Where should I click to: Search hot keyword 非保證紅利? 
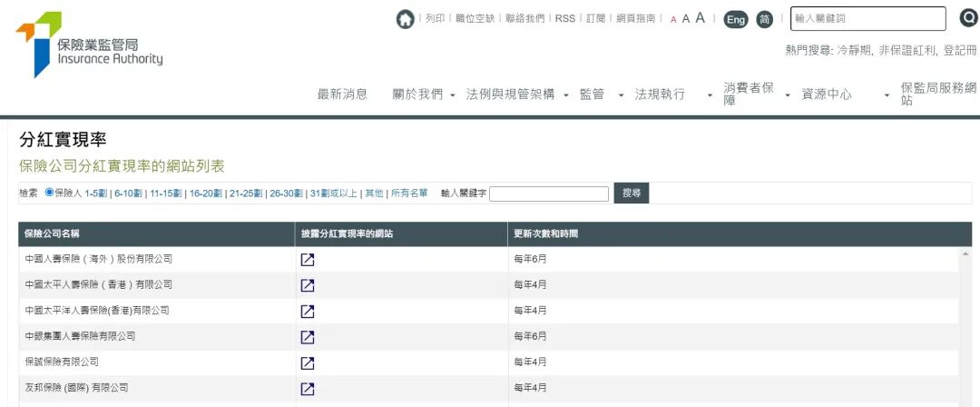(908, 51)
